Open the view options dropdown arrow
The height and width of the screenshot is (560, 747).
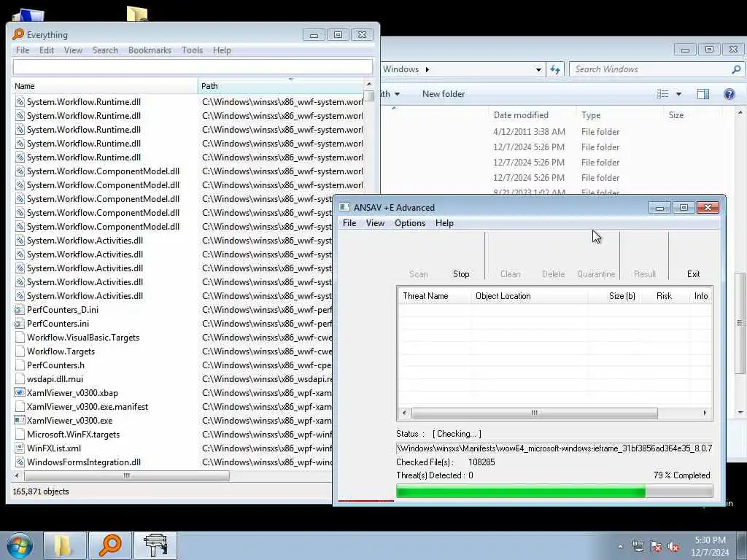[679, 94]
